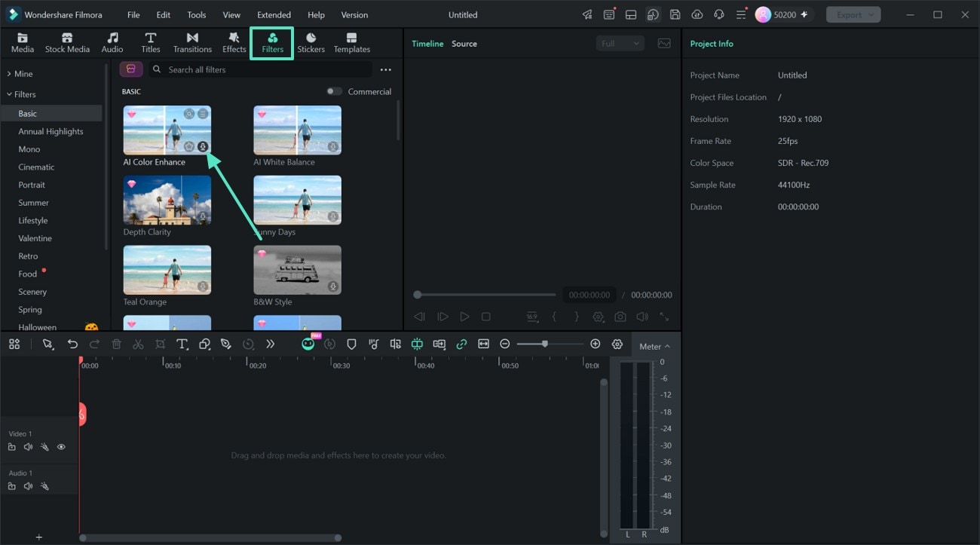Take a snapshot with the camera icon
The width and height of the screenshot is (980, 545).
[x=620, y=317]
